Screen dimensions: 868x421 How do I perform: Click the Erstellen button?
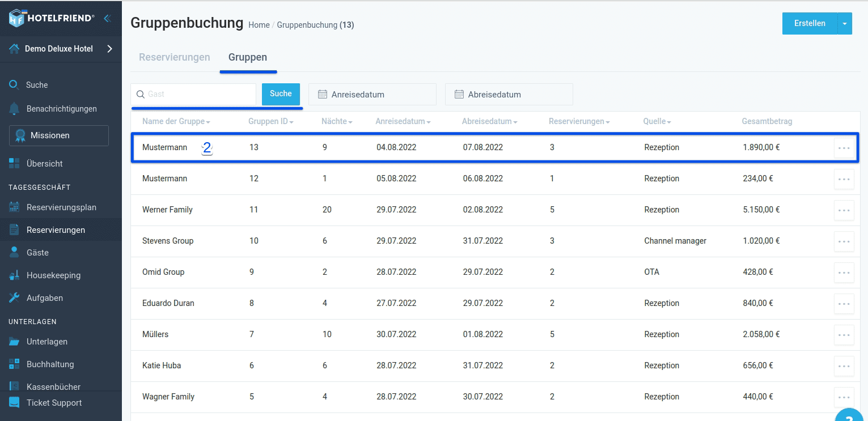(810, 24)
